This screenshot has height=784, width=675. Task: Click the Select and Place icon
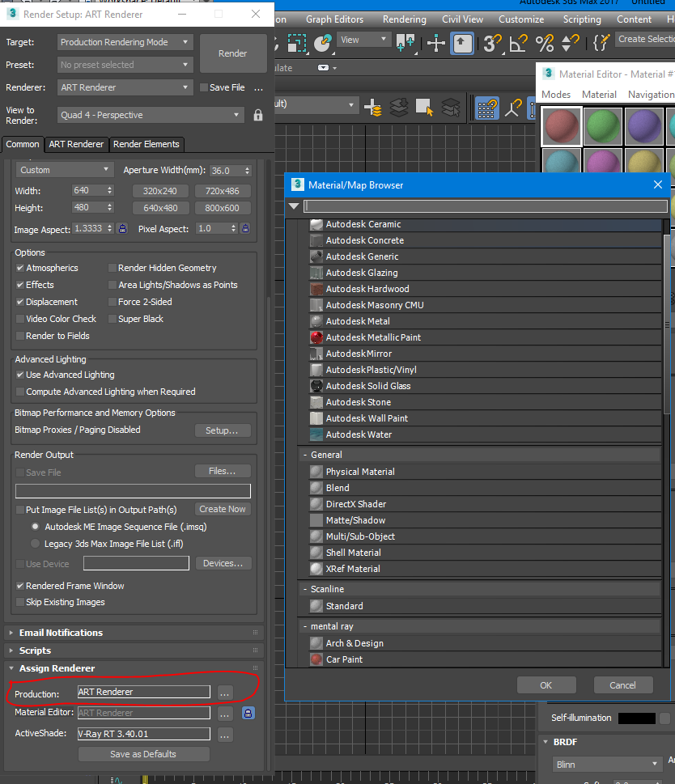(324, 43)
